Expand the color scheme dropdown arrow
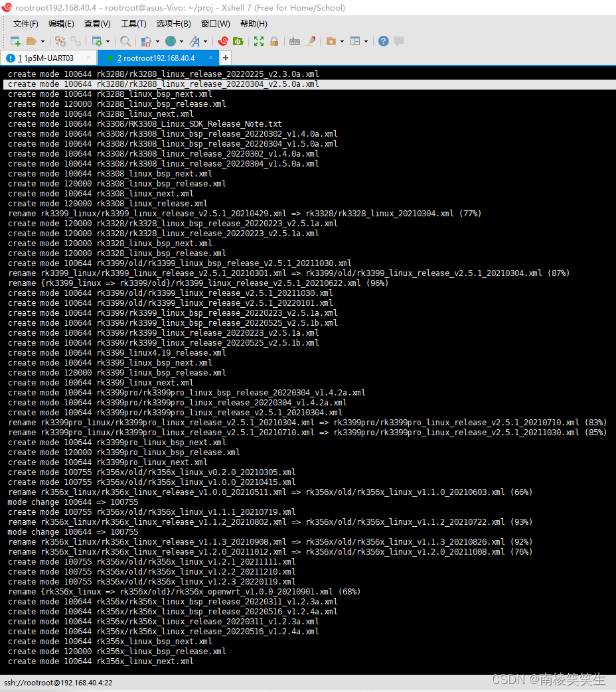This screenshot has width=616, height=692. point(157,42)
